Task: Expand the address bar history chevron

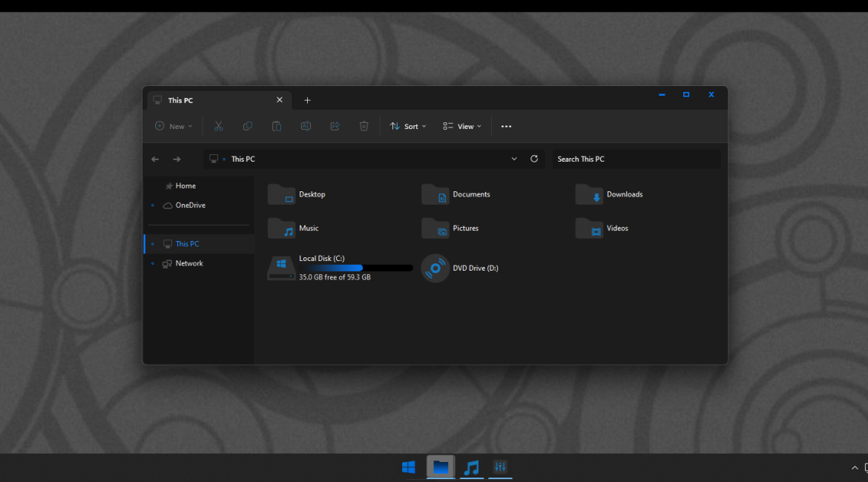Action: click(x=514, y=159)
